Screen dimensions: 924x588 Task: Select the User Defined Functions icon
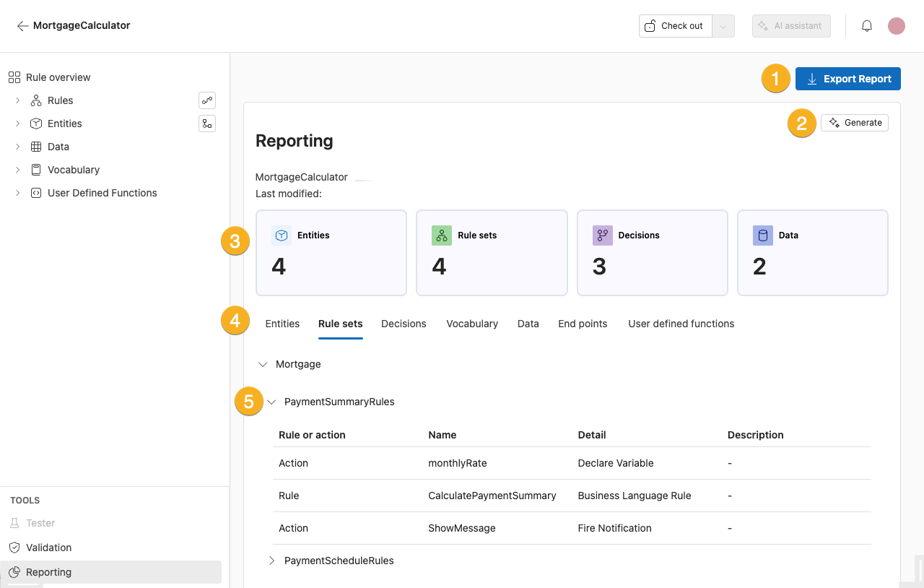point(36,192)
